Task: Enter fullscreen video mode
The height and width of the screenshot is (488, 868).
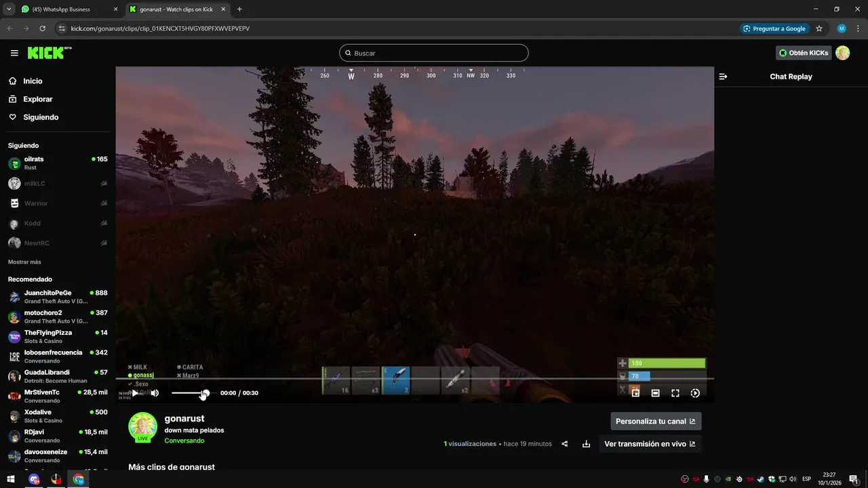Action: 675,393
